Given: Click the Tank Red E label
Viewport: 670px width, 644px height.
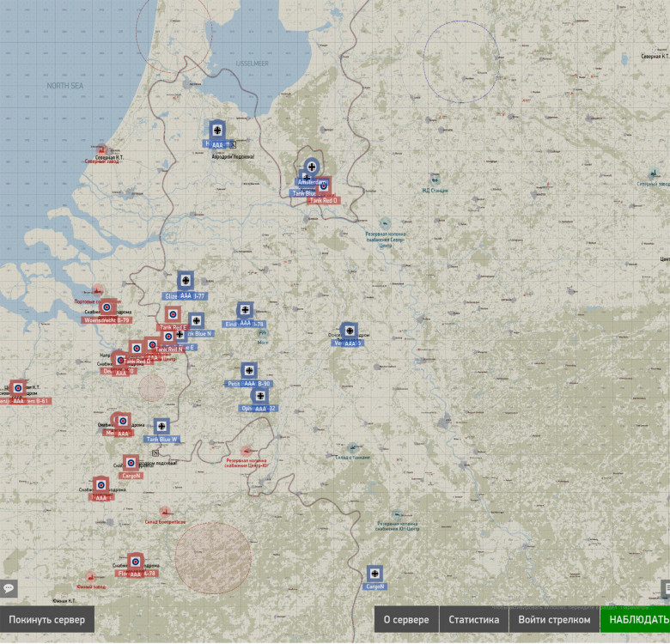Looking at the screenshot, I should coord(173,327).
